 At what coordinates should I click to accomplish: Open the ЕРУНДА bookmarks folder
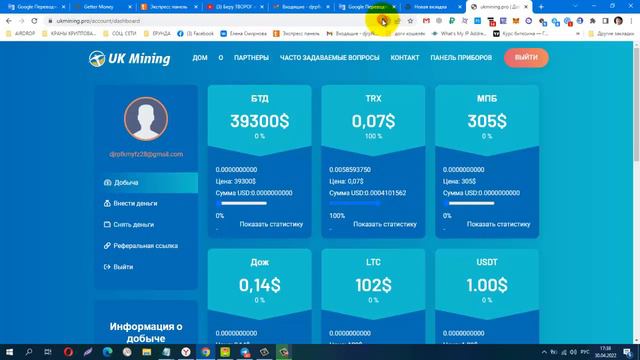click(x=157, y=33)
